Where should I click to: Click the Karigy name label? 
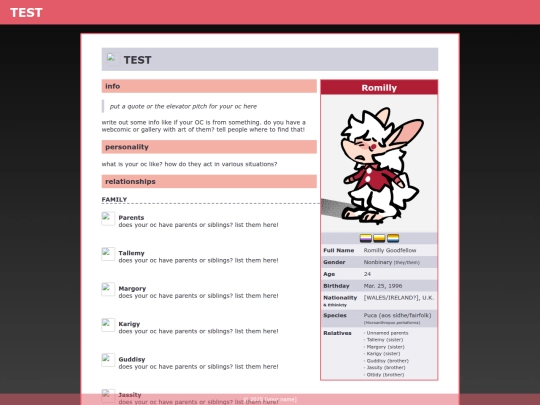click(129, 324)
